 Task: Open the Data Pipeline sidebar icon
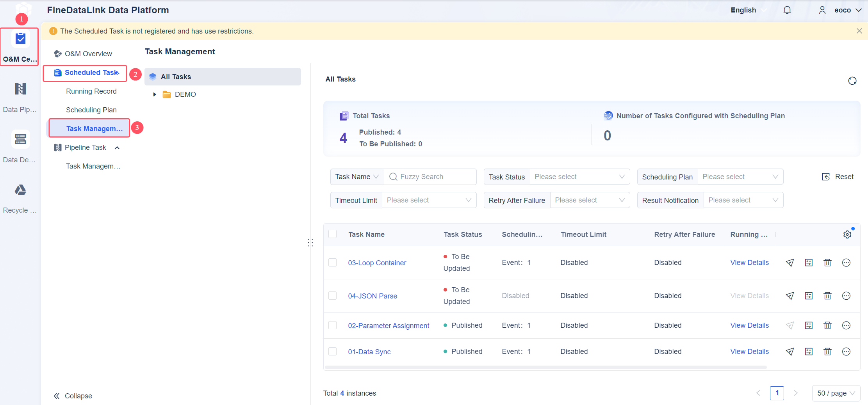(x=20, y=89)
